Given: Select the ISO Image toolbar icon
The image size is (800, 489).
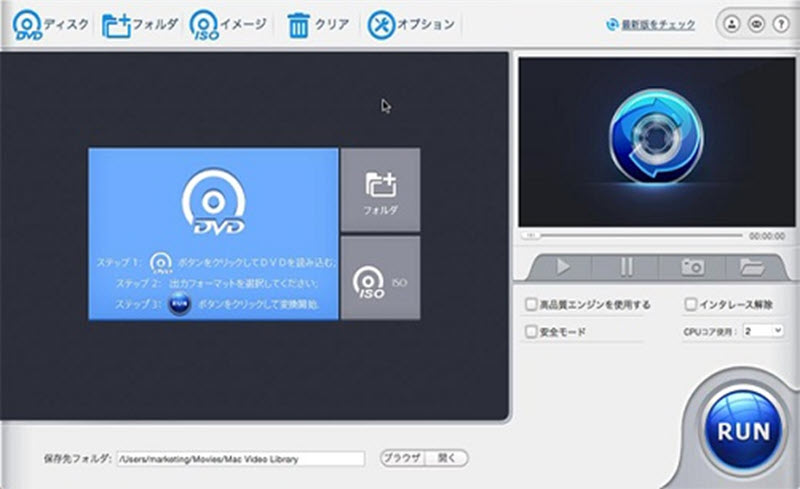Looking at the screenshot, I should 204,24.
